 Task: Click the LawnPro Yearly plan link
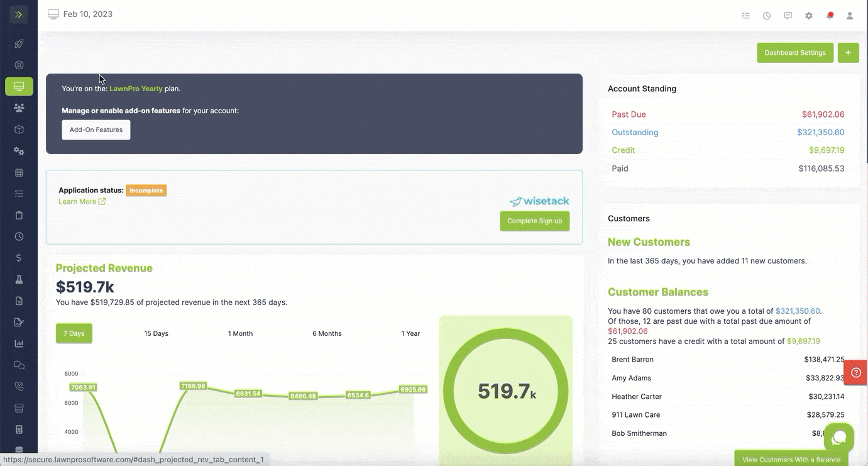click(136, 89)
